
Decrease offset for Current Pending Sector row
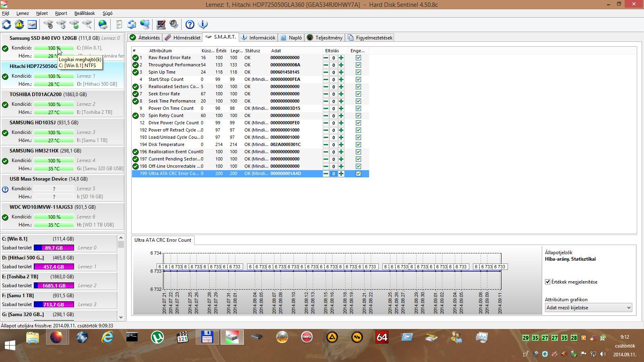(326, 159)
